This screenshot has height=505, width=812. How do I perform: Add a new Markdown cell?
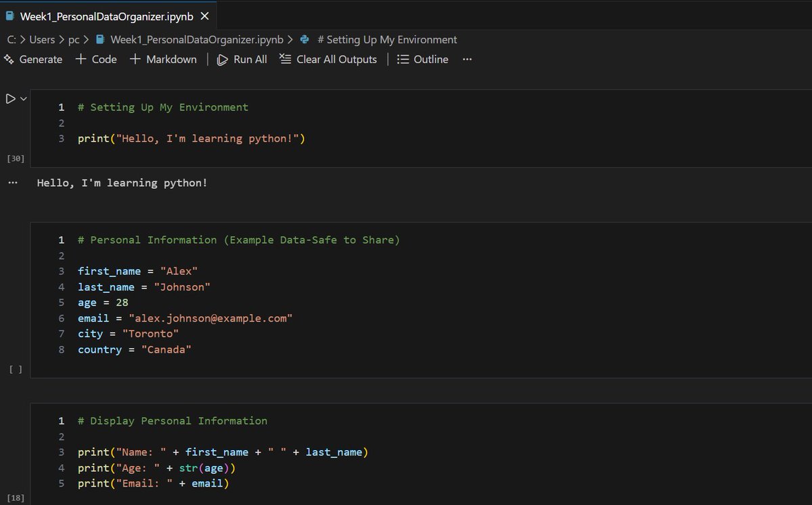[163, 60]
